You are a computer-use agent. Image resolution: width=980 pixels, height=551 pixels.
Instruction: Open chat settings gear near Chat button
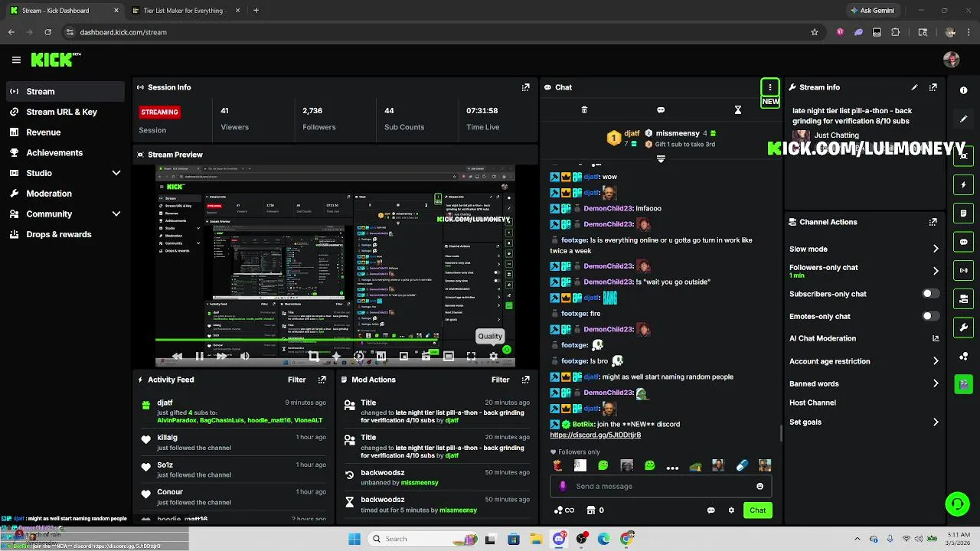click(x=731, y=510)
